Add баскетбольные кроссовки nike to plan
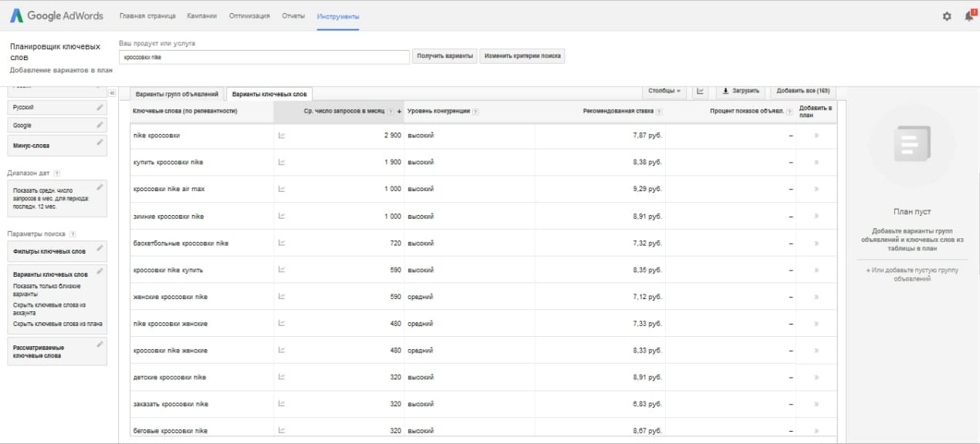 pos(816,244)
